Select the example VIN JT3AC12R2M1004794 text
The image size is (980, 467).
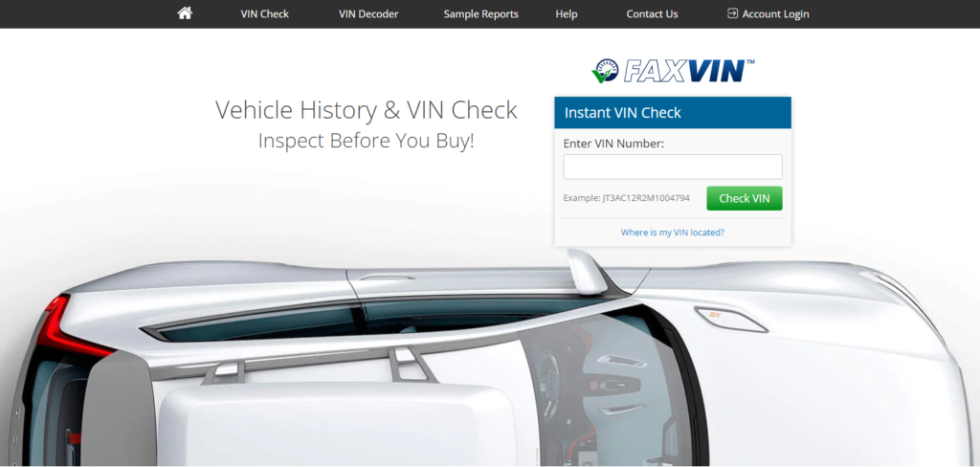click(646, 197)
